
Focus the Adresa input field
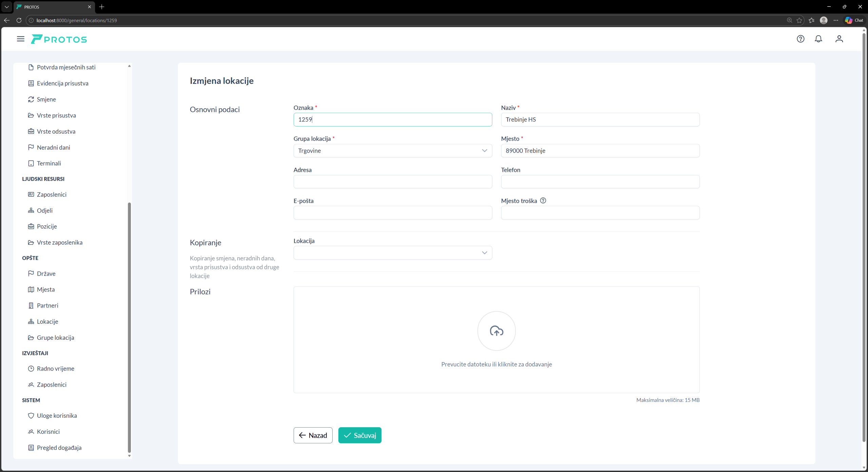pos(393,182)
